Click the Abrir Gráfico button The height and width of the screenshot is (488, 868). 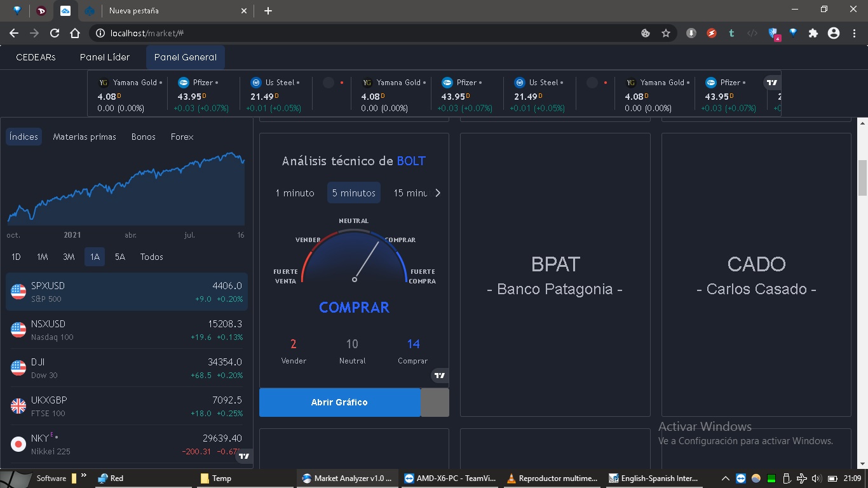coord(339,402)
